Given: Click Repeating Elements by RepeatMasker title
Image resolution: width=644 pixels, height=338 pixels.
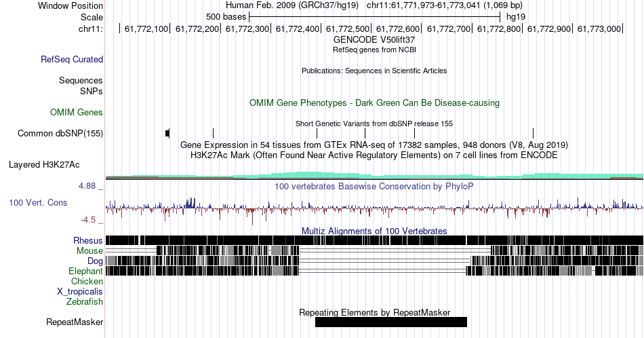Looking at the screenshot, I should 374,312.
